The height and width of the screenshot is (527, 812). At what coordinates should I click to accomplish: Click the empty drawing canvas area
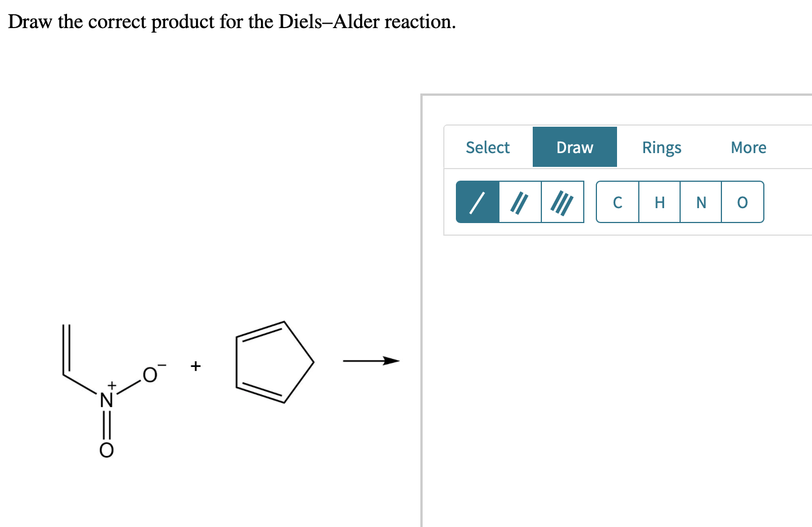pos(617,378)
